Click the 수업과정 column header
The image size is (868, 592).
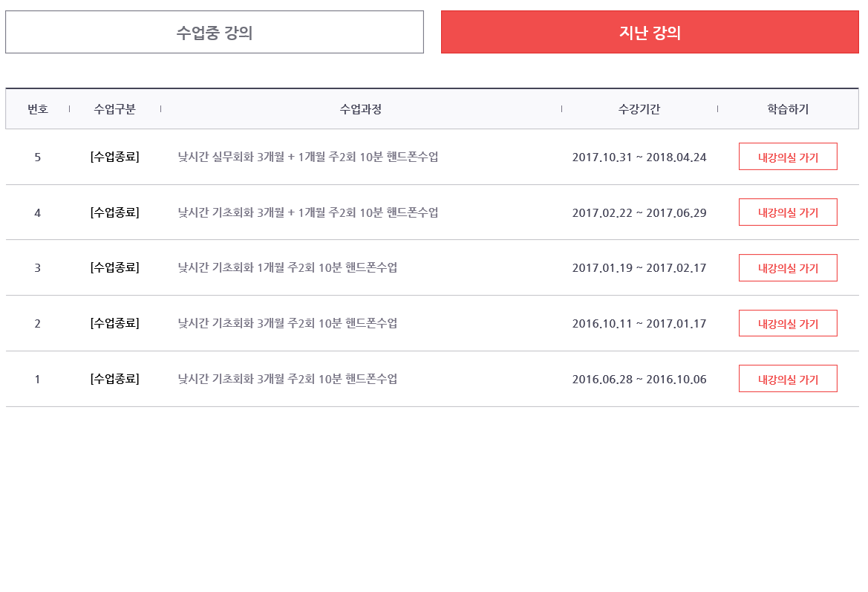(361, 109)
